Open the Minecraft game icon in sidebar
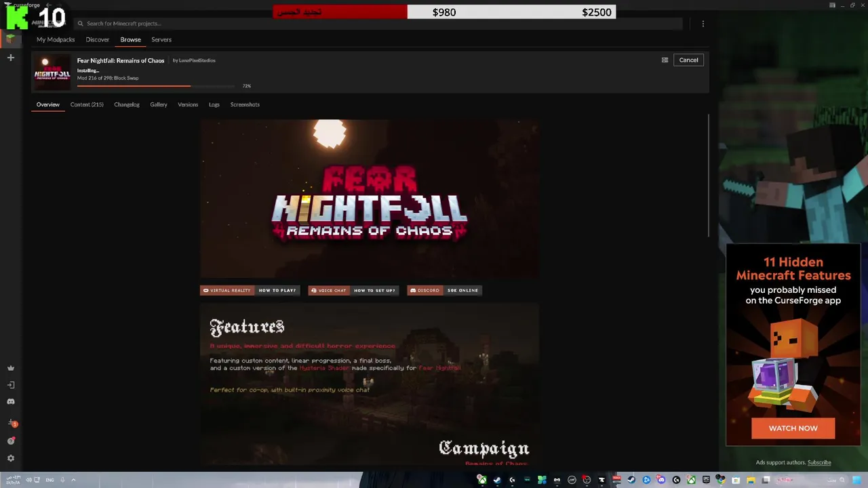Screen dimensions: 868x488 tap(10, 39)
